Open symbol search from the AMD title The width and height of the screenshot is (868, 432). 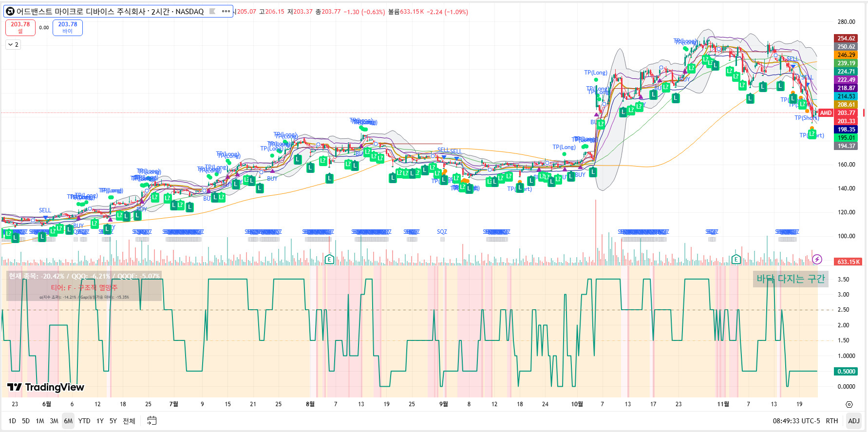(110, 11)
